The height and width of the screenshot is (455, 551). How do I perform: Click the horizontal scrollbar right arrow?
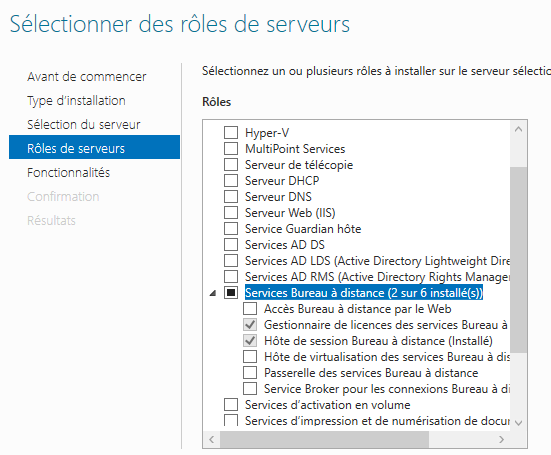tap(501, 439)
